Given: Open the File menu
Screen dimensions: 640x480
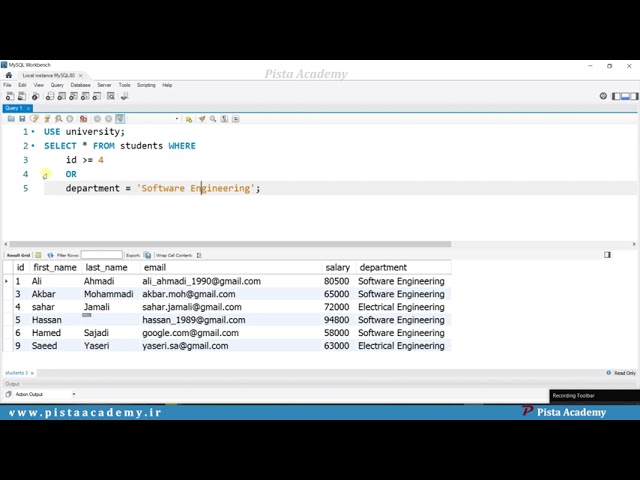Looking at the screenshot, I should 7,85.
